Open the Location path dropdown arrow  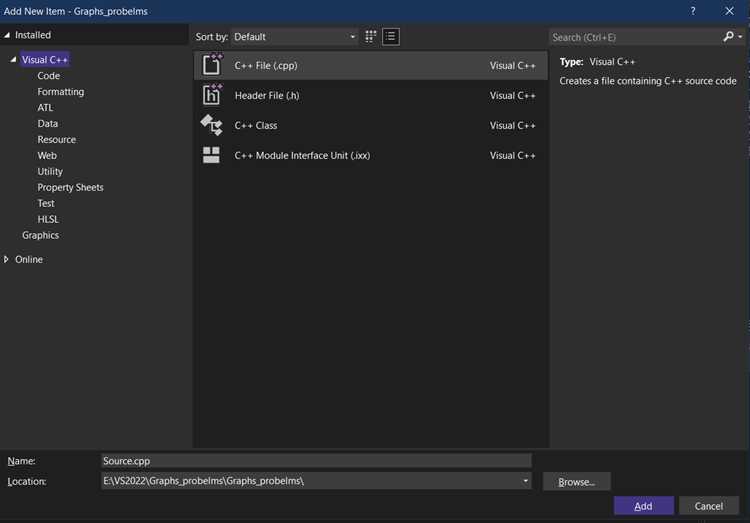click(x=525, y=480)
